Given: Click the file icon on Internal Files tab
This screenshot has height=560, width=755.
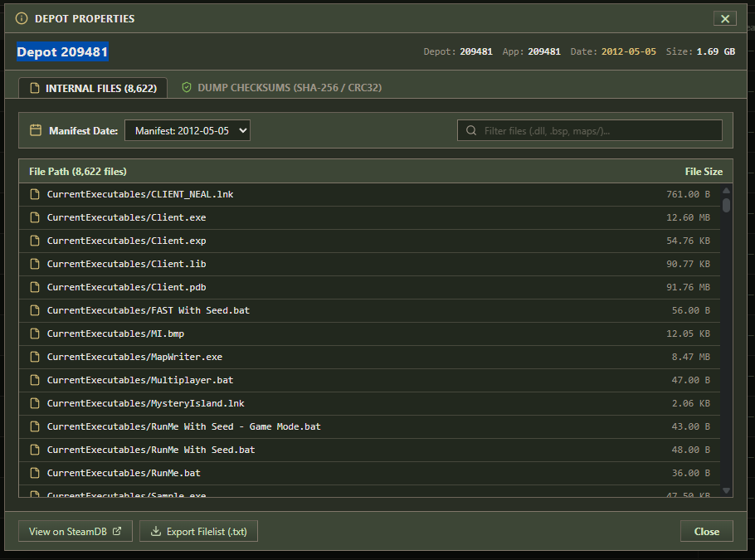Looking at the screenshot, I should coord(35,88).
